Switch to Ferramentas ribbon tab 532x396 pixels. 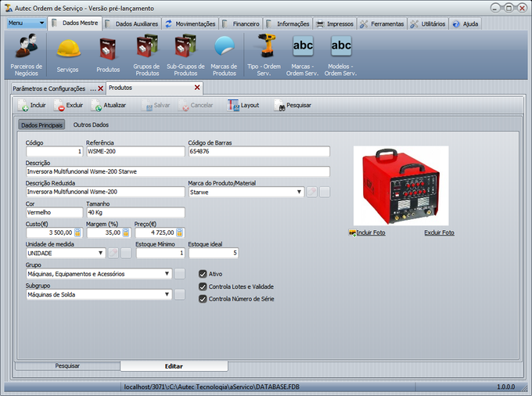(382, 23)
